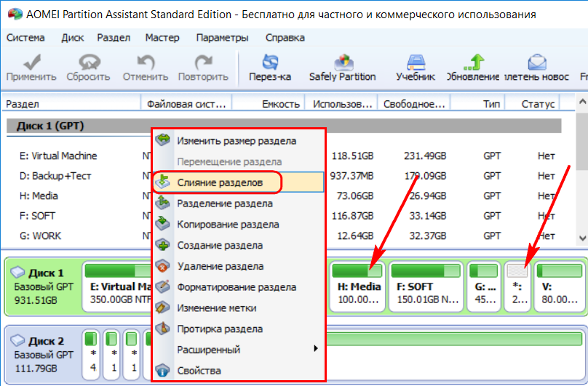Choose Удаление раздела from context menu
The image size is (588, 386).
[220, 266]
